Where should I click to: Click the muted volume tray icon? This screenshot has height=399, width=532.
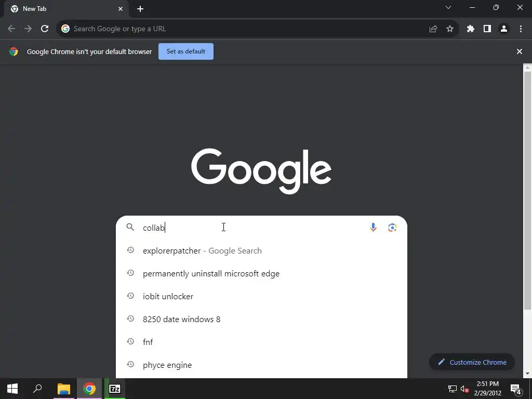pyautogui.click(x=465, y=389)
